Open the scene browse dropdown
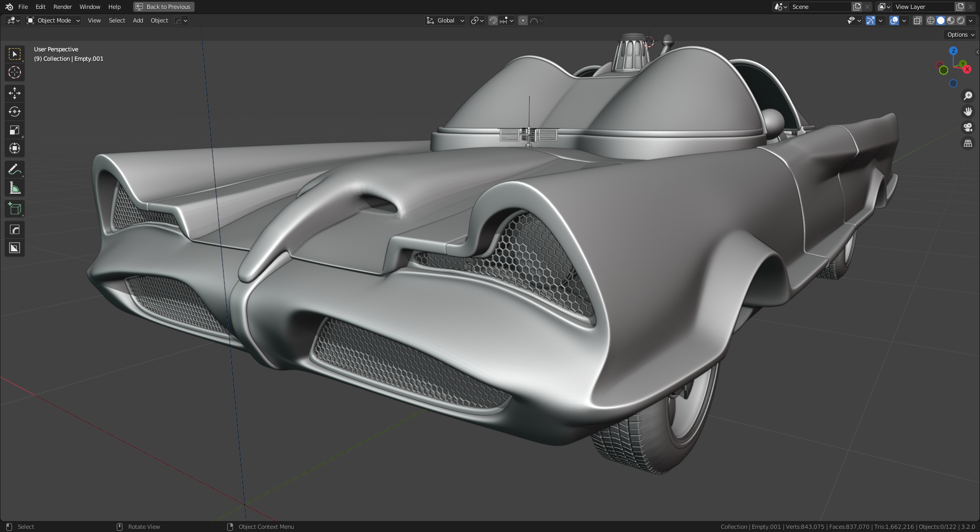Viewport: 980px width, 532px height. point(781,7)
